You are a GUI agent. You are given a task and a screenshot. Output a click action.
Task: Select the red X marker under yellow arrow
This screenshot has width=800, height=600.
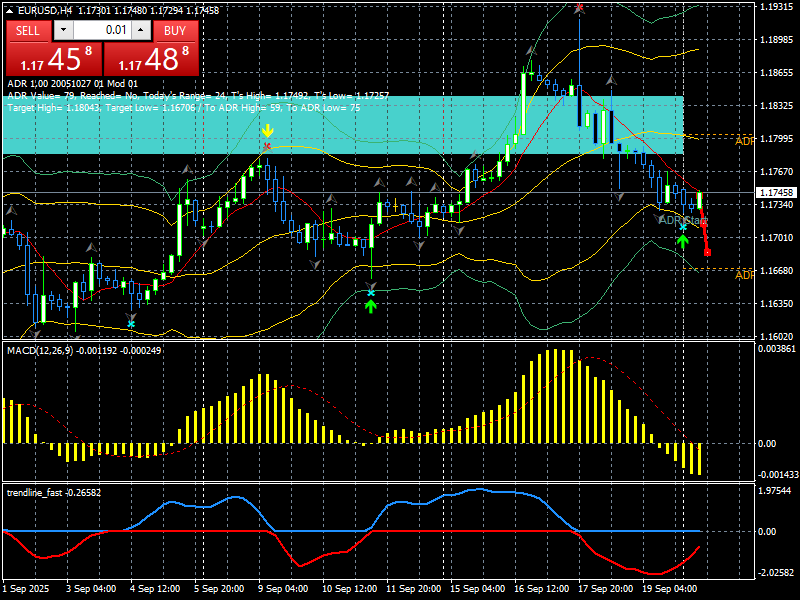[267, 147]
